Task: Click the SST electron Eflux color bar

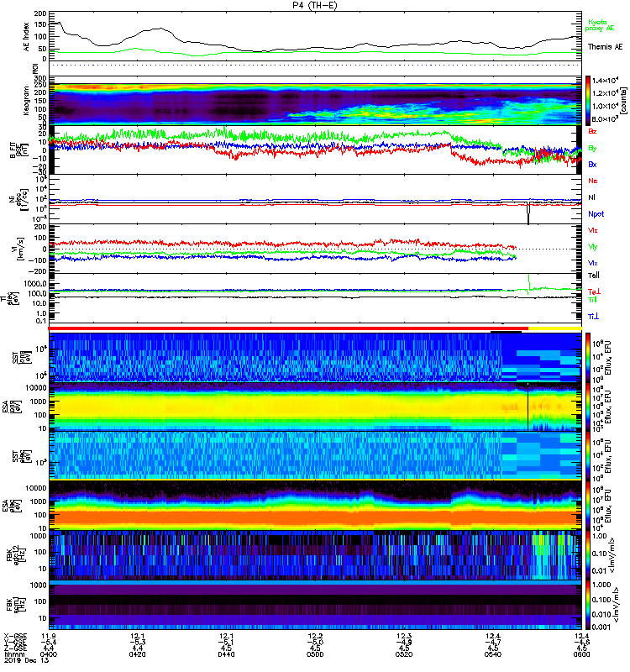Action: 588,455
